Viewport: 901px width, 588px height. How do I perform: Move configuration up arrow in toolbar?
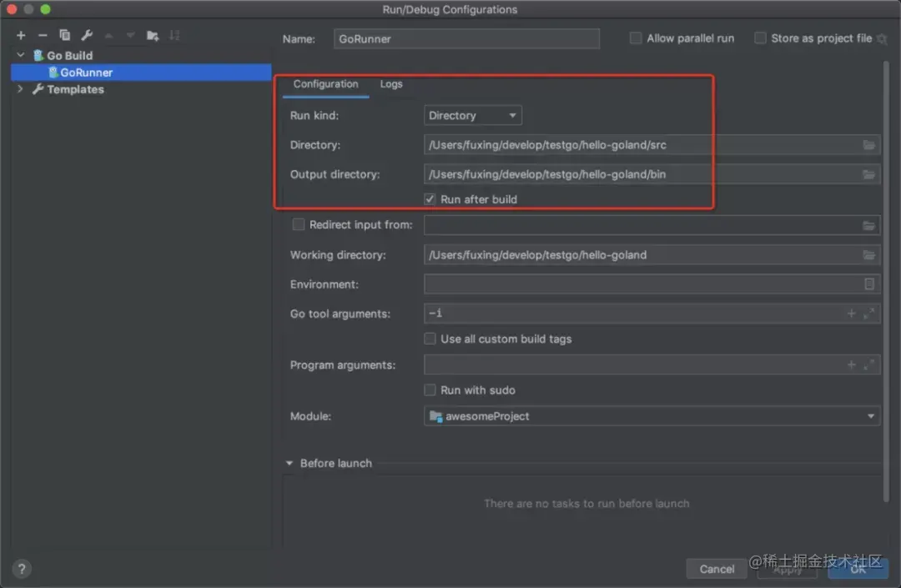(x=108, y=36)
